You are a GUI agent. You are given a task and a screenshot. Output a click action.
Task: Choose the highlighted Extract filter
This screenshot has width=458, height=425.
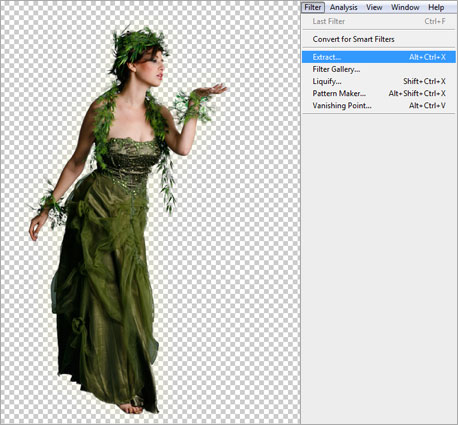pos(379,57)
